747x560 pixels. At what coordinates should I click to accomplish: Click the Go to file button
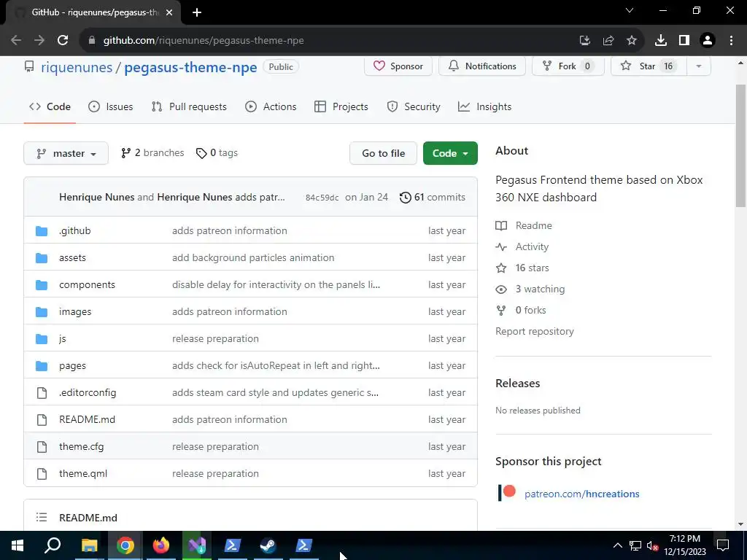(383, 153)
